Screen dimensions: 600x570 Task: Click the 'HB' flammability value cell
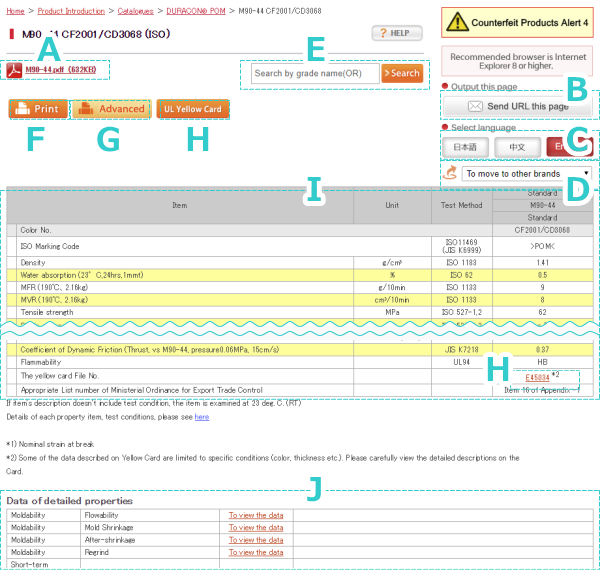[x=542, y=362]
